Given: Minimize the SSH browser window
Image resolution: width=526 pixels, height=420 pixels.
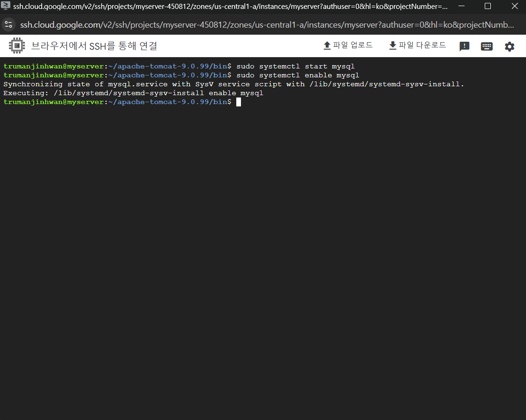Looking at the screenshot, I should click(461, 6).
